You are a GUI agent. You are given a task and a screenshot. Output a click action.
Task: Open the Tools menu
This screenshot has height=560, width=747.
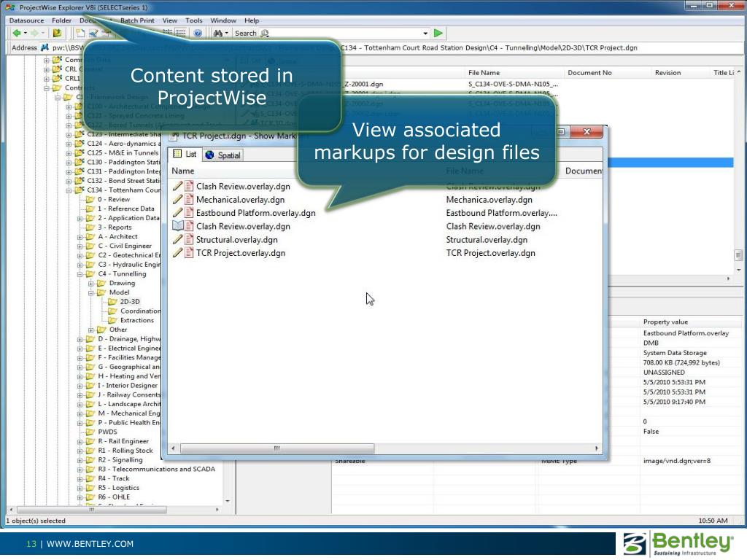point(194,20)
